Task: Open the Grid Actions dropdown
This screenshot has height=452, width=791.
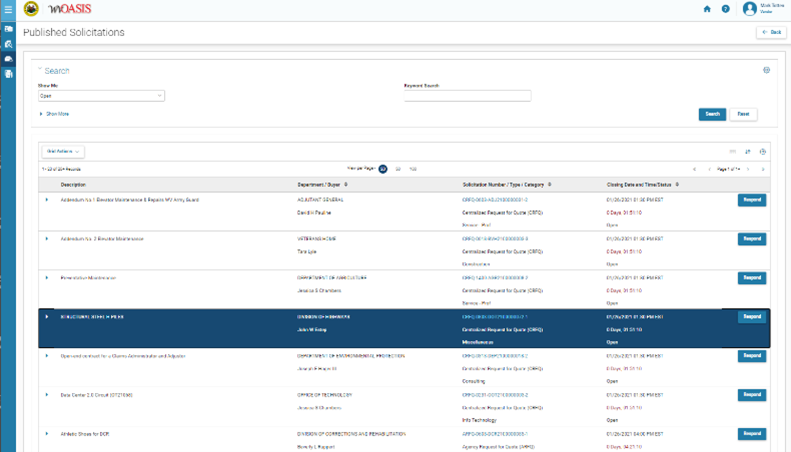Action: point(62,152)
